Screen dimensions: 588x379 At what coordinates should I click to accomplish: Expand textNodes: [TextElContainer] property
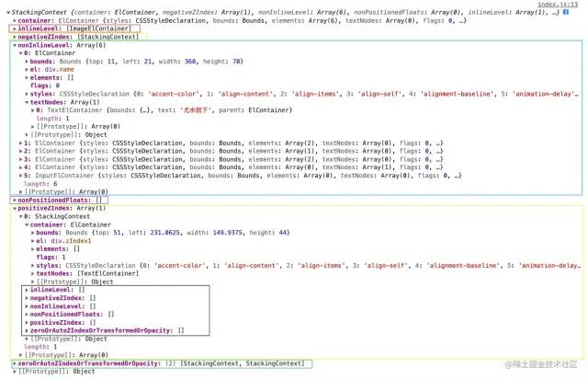[x=33, y=273]
